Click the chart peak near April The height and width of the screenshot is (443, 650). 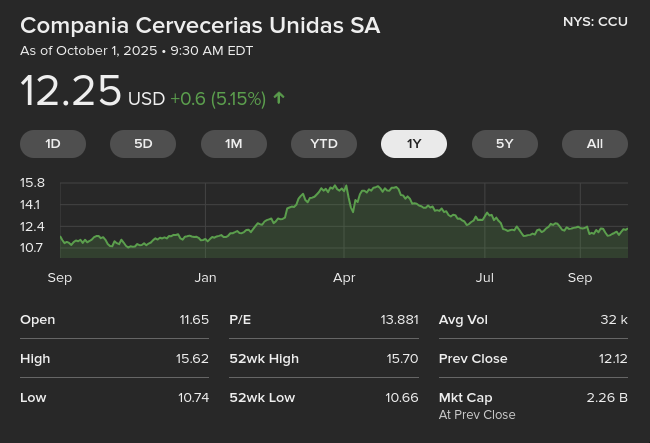[343, 186]
